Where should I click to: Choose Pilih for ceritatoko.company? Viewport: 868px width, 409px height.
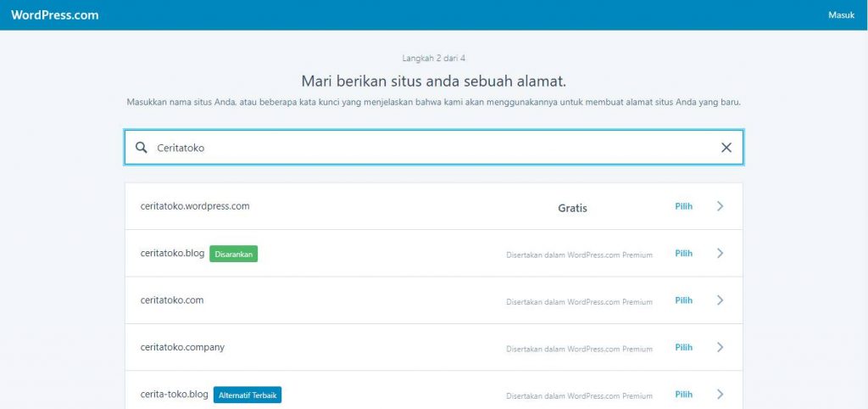684,348
